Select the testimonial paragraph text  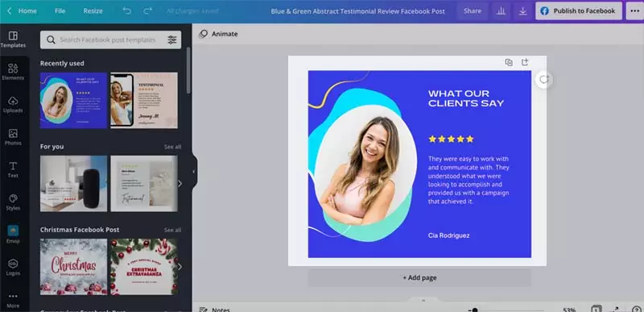point(469,180)
